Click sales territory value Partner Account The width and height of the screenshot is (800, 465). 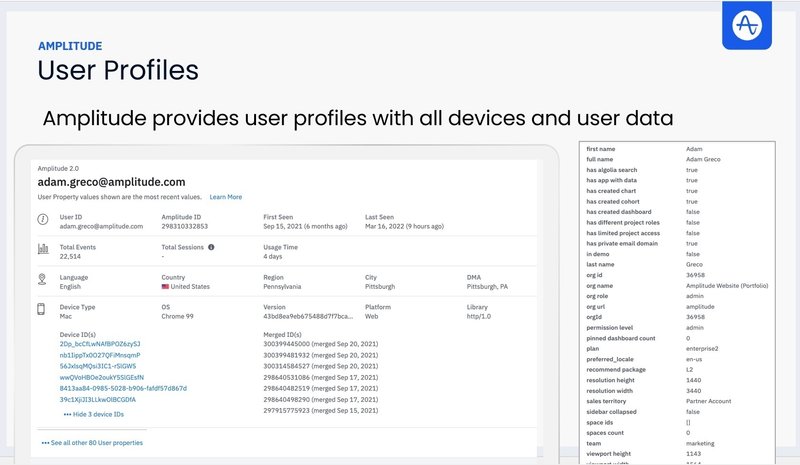point(709,401)
